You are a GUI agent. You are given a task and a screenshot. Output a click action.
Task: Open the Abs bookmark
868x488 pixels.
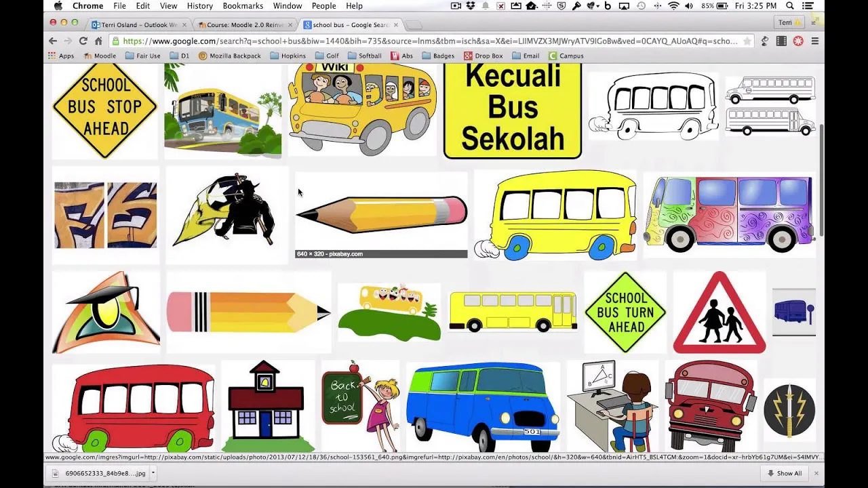tap(401, 56)
